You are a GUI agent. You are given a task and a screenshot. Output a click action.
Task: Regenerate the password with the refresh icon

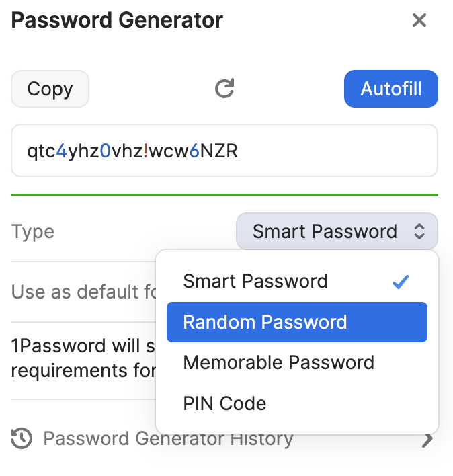224,89
